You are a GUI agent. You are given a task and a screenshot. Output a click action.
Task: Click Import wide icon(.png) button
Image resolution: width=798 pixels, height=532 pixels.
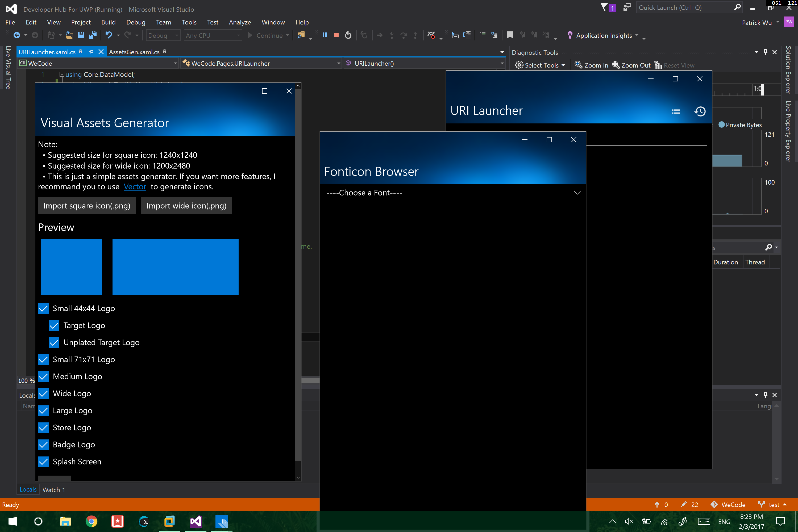coord(186,206)
